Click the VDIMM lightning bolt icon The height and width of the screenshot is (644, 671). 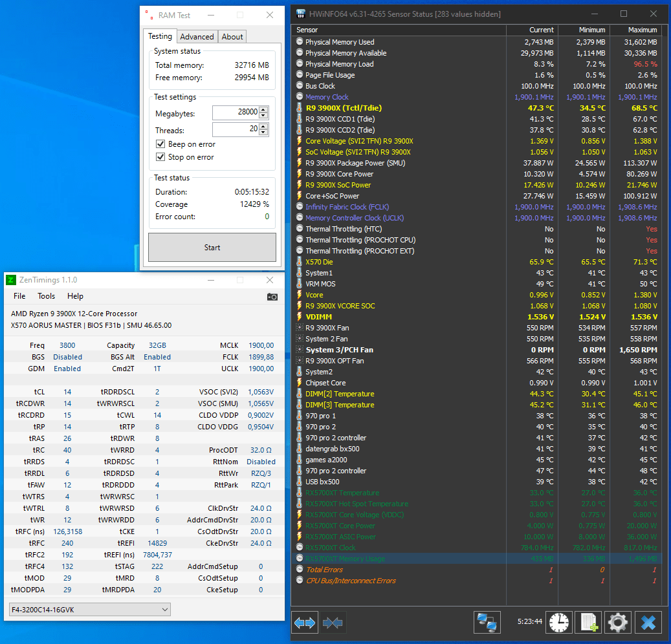tap(300, 316)
